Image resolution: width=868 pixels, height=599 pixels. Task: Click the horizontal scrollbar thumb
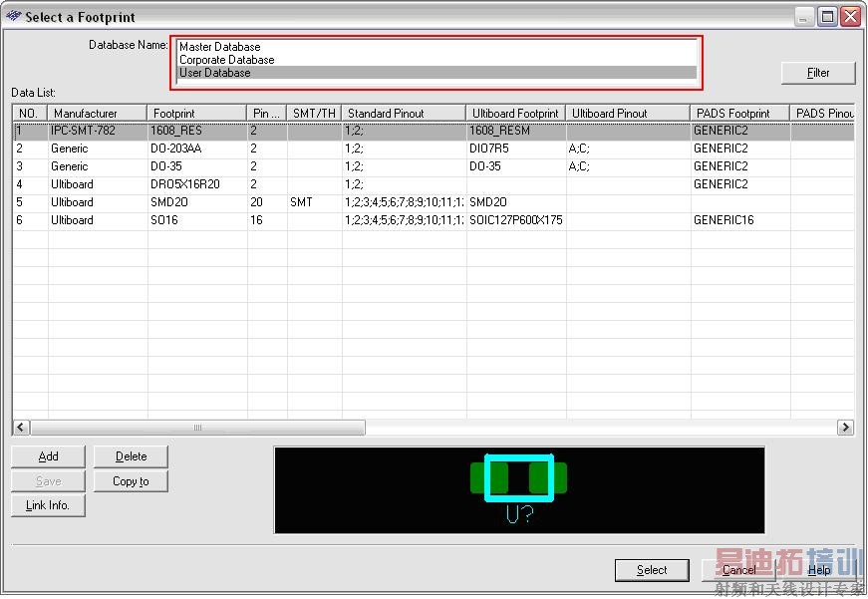coord(197,428)
